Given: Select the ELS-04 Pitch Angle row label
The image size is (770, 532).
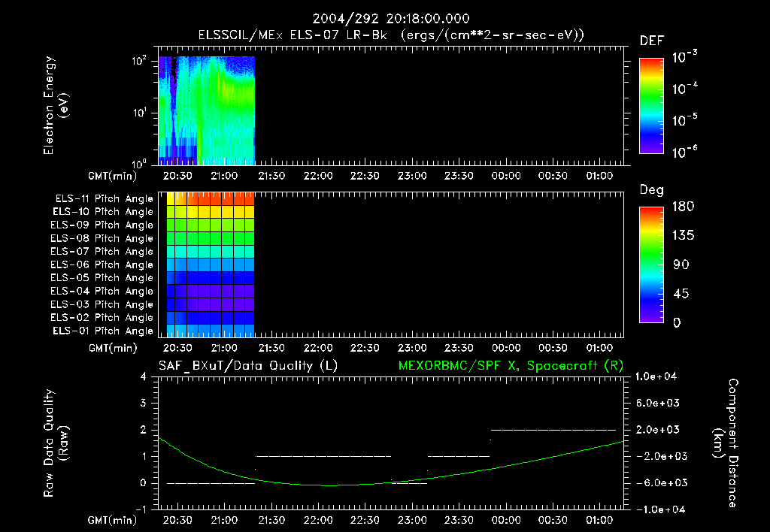Looking at the screenshot, I should 102,291.
